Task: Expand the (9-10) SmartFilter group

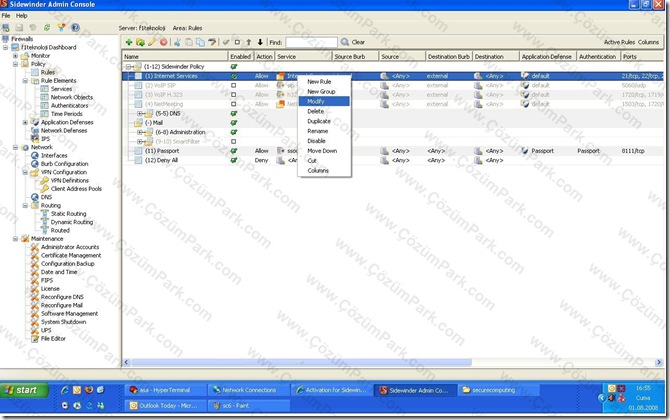Action: click(139, 141)
